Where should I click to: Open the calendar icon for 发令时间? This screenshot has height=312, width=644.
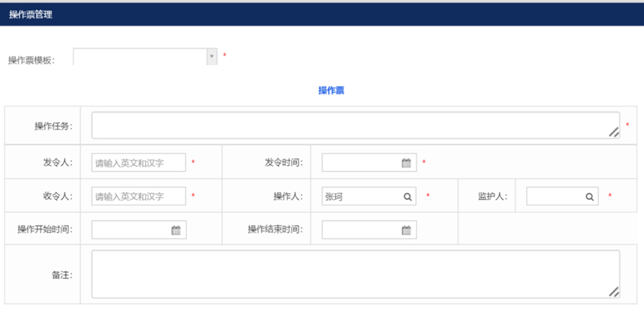click(x=406, y=163)
